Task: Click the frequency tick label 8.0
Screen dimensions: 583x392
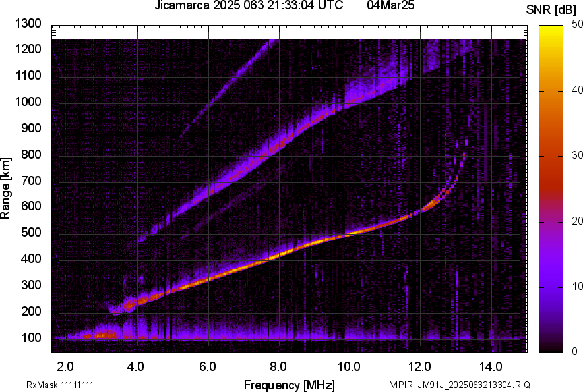Action: (x=278, y=367)
